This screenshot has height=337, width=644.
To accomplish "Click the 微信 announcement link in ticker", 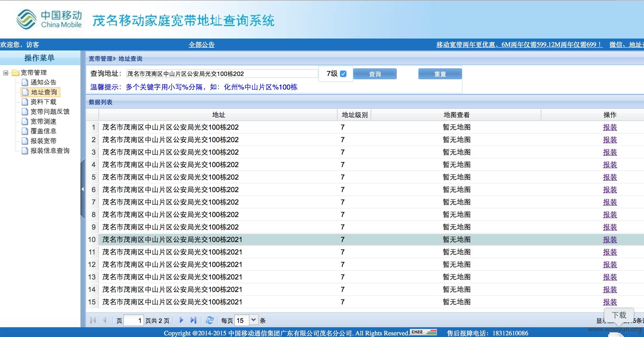I will click(x=626, y=44).
